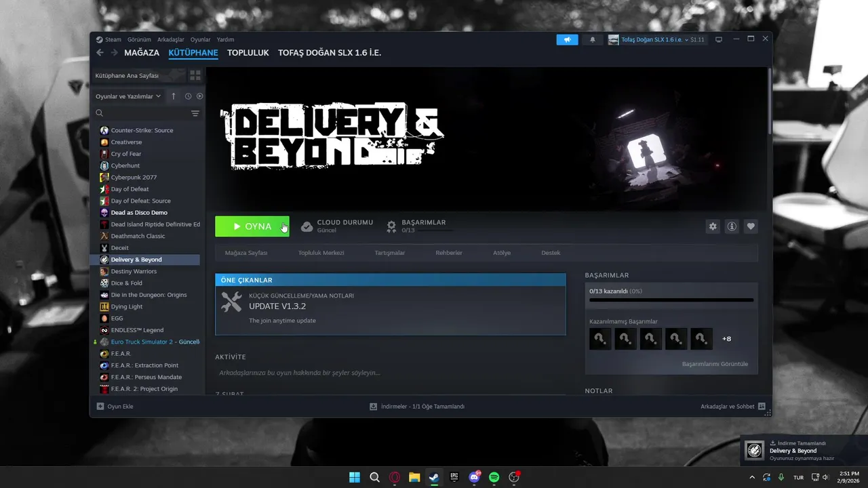
Task: Switch to the TOPLULUK tab
Action: click(248, 53)
